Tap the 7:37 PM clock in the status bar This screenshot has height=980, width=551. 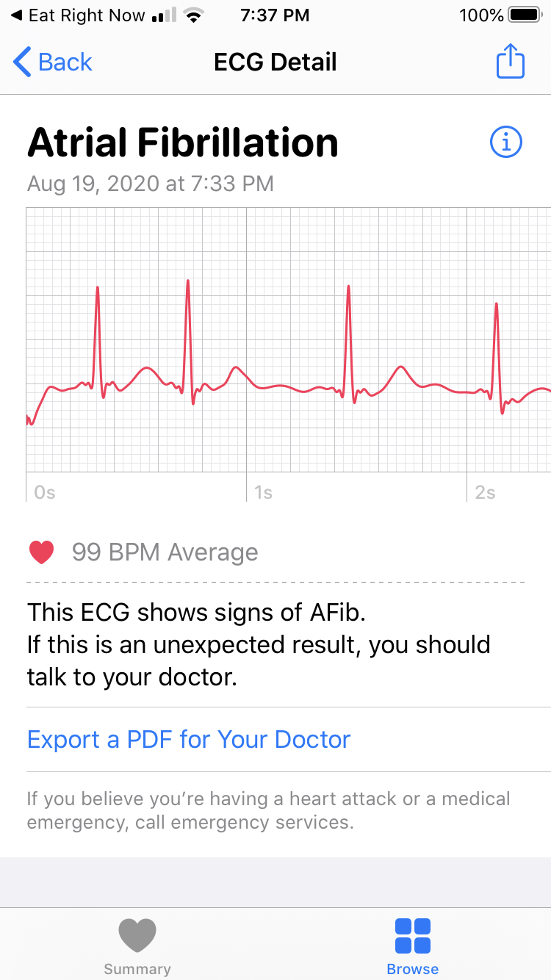[275, 15]
